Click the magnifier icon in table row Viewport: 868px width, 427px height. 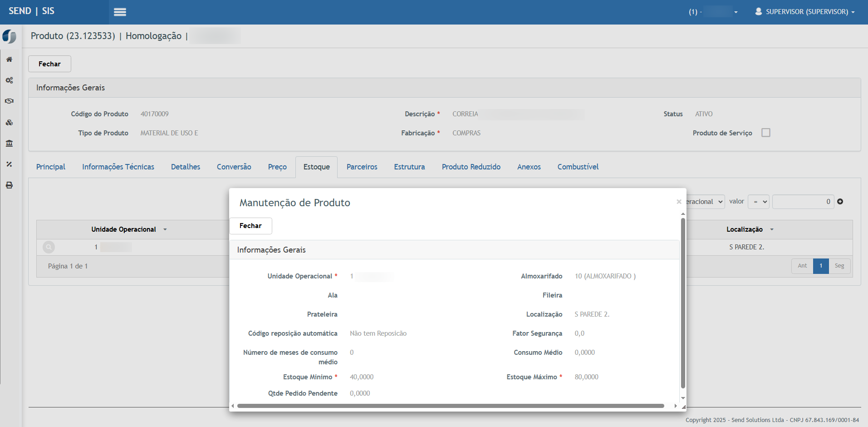click(x=49, y=247)
